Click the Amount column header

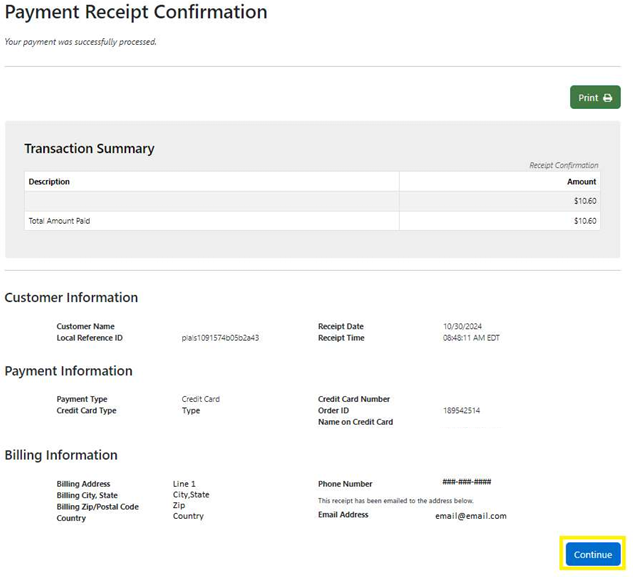tap(581, 182)
